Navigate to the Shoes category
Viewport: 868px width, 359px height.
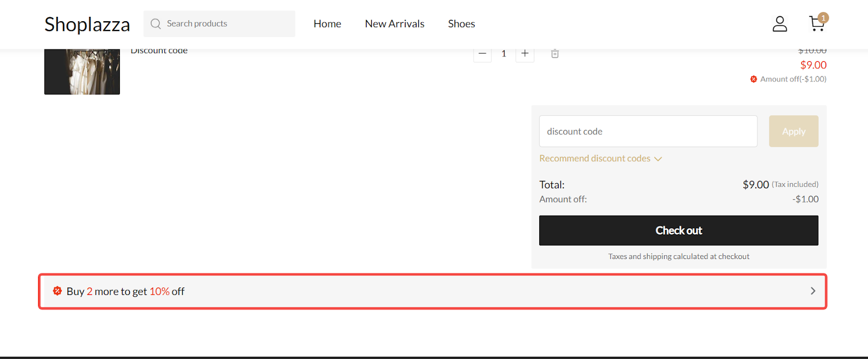pos(461,24)
